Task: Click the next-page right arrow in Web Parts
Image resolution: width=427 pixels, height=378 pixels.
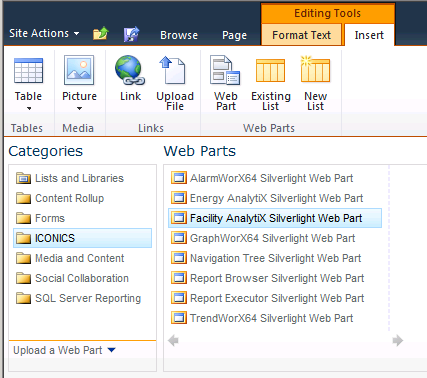Action: point(398,341)
